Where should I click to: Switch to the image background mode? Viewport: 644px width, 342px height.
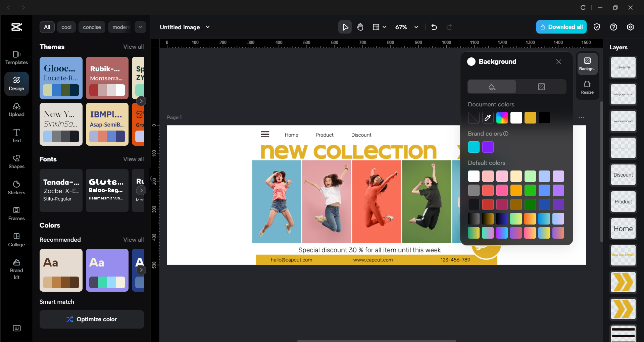541,87
